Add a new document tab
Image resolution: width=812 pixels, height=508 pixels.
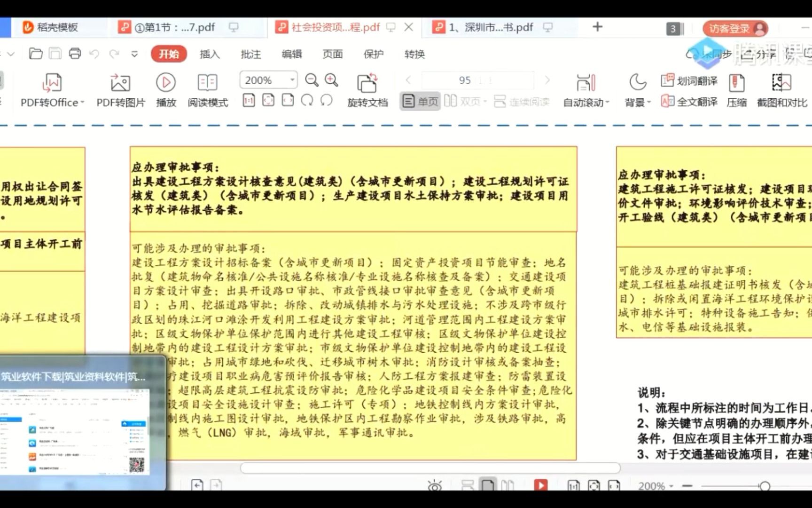[597, 27]
